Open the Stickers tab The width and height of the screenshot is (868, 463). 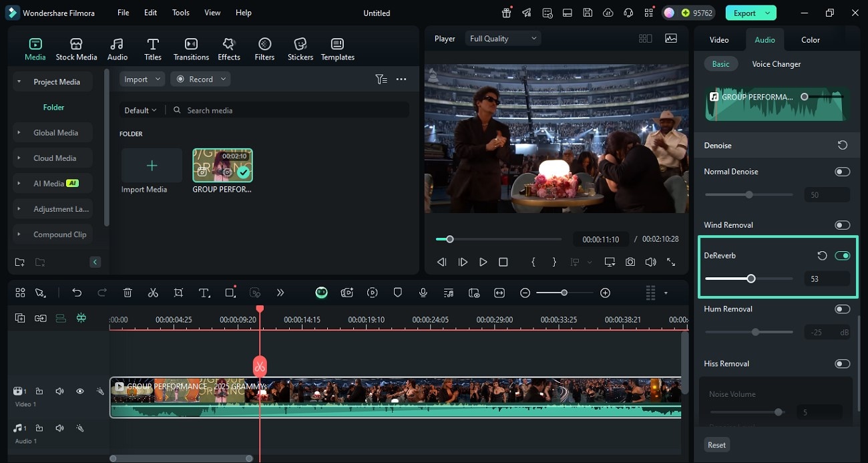tap(300, 49)
